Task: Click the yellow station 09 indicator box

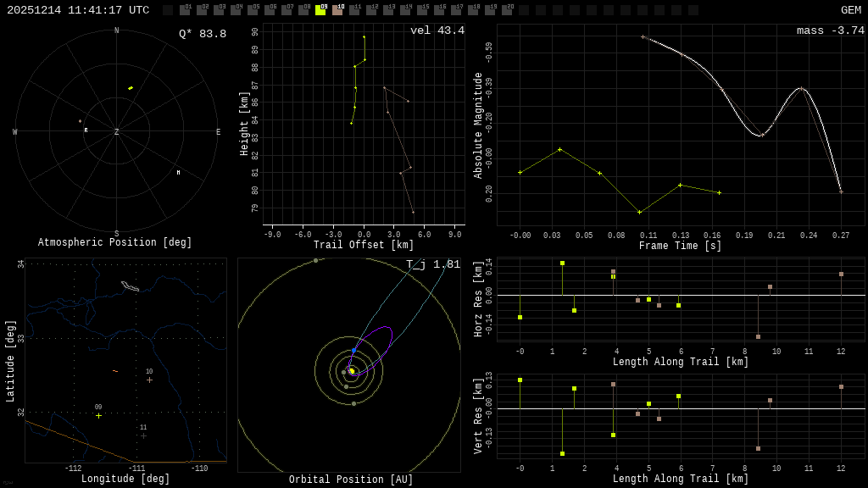Action: [x=320, y=10]
